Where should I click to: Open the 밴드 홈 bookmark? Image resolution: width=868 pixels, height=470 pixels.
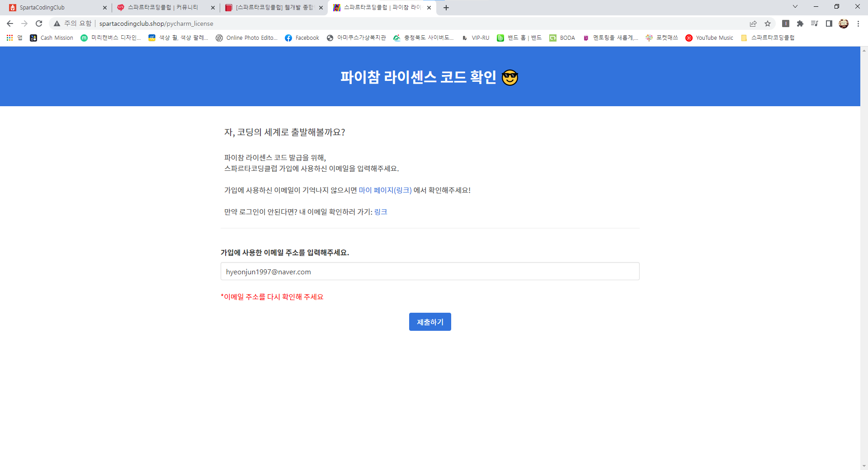519,38
